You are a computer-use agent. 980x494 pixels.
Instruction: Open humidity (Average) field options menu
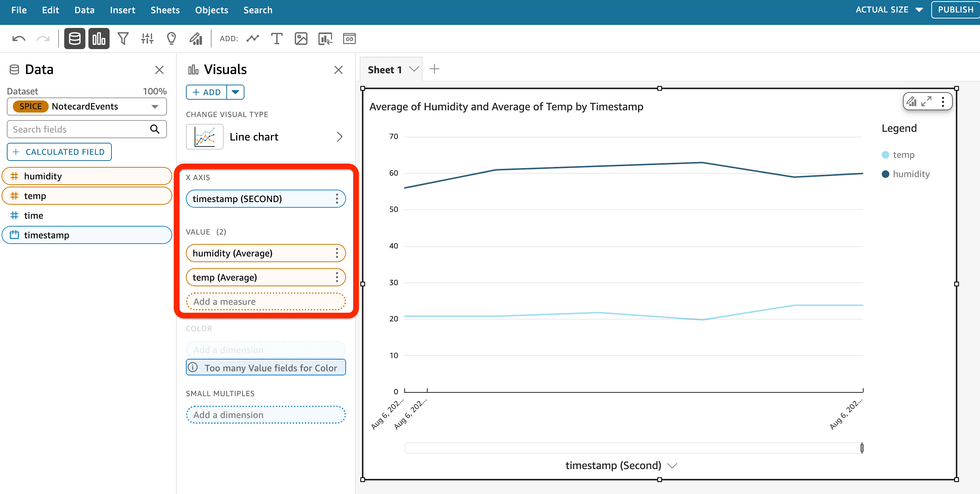337,253
